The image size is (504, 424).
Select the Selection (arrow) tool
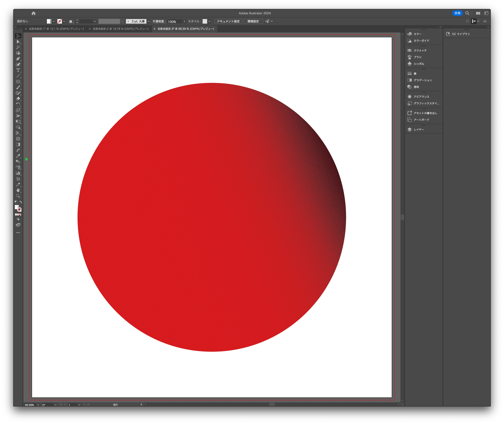click(18, 36)
